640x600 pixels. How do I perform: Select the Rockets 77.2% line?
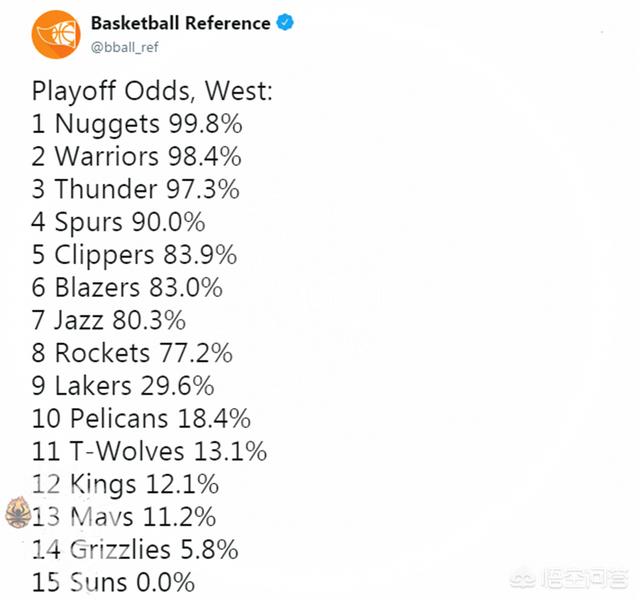(x=132, y=353)
